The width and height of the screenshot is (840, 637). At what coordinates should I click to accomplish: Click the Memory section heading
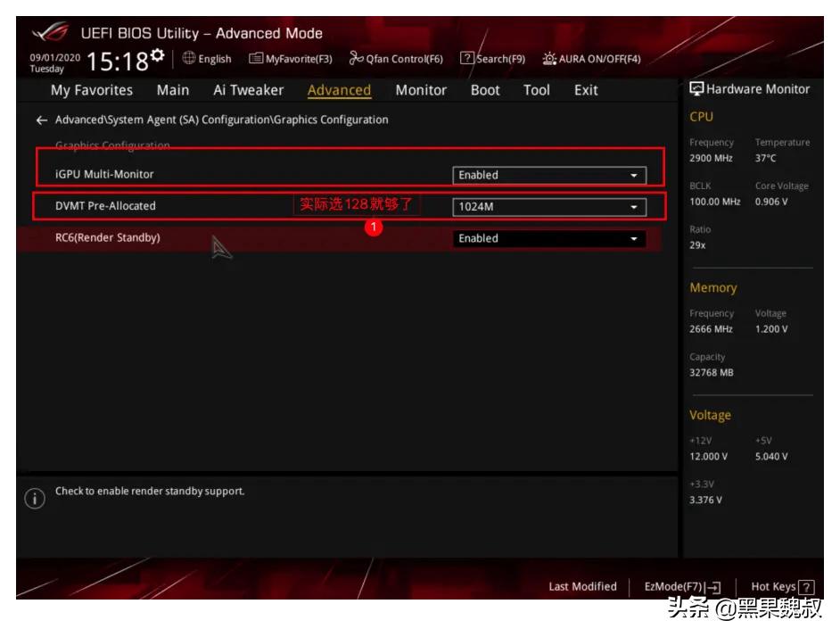[713, 288]
